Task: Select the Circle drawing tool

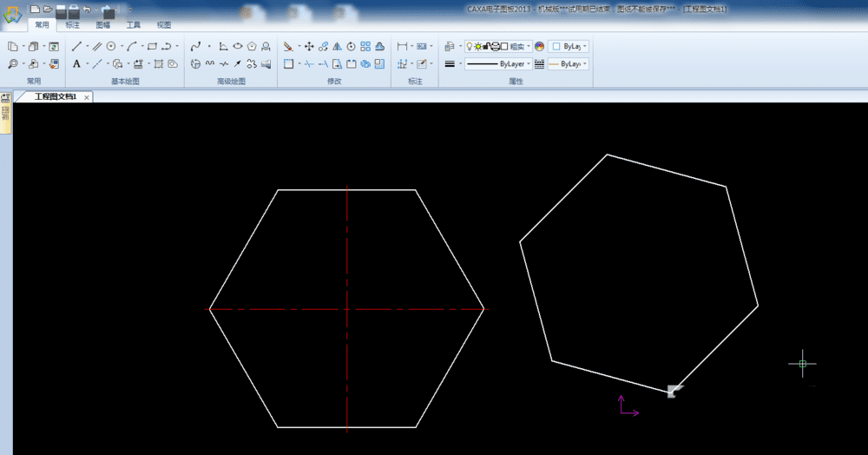Action: 111,46
